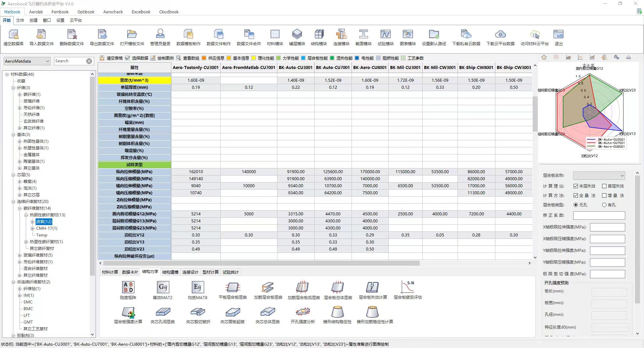Open the 铺层模块 module icon
The width and height of the screenshot is (644, 348).
click(297, 34)
